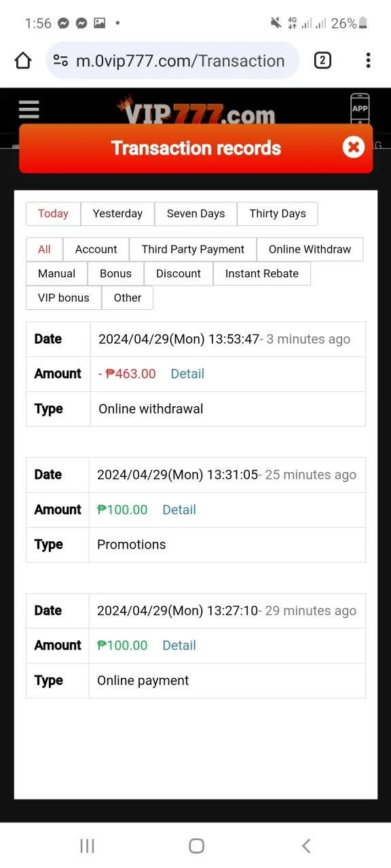The image size is (391, 868).
Task: View Detail of the ₱463.00 withdrawal
Action: point(187,374)
